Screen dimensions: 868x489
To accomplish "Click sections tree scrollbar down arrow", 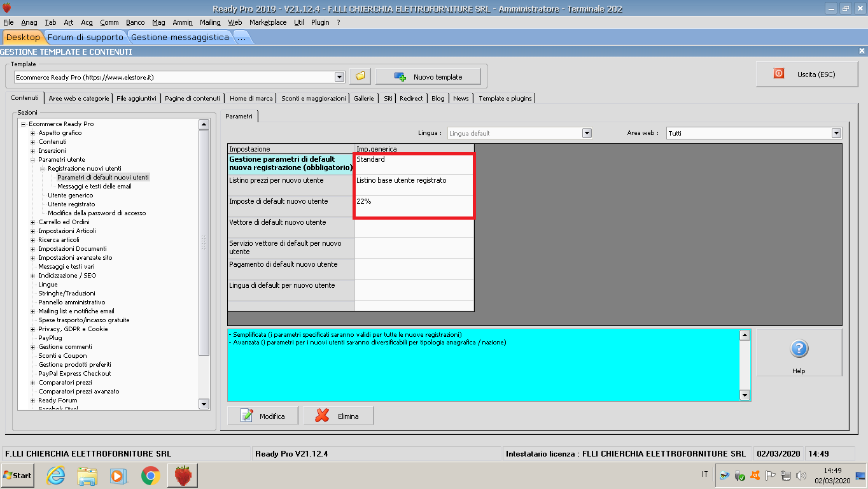I will 204,404.
